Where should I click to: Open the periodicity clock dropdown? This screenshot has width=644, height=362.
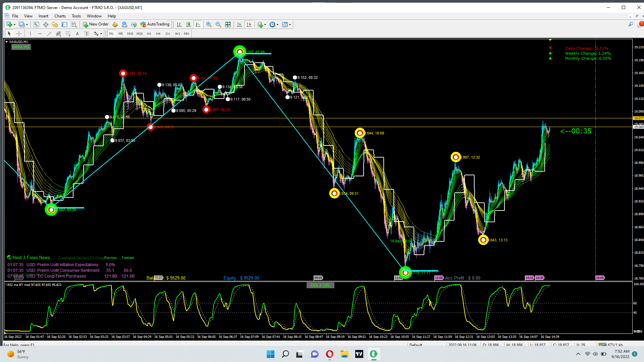point(277,24)
